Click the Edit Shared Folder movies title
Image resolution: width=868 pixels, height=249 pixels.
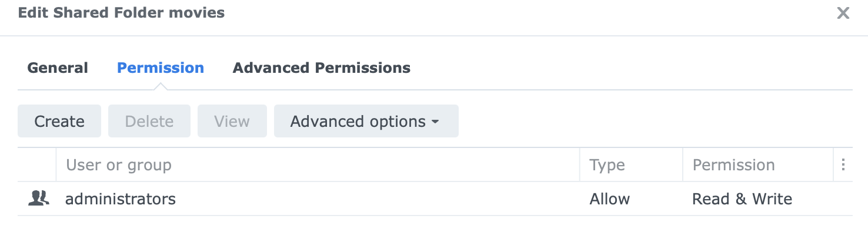(121, 12)
